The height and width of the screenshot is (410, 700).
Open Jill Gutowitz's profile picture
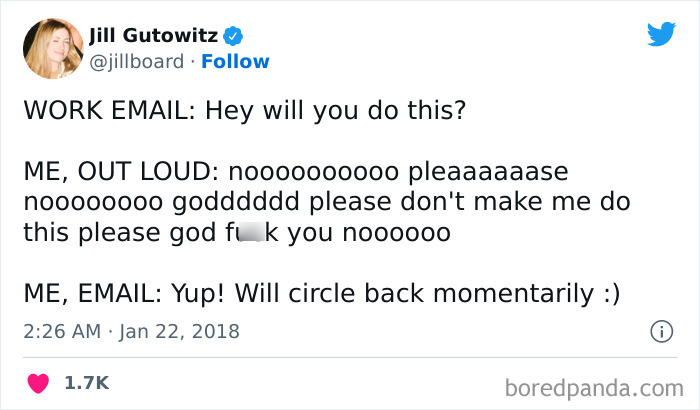coord(54,50)
